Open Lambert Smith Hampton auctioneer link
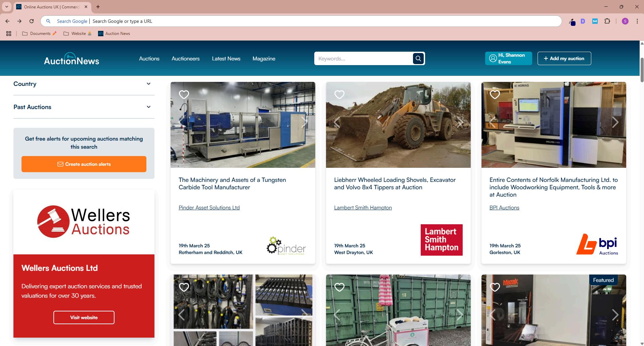644x346 pixels. 363,208
